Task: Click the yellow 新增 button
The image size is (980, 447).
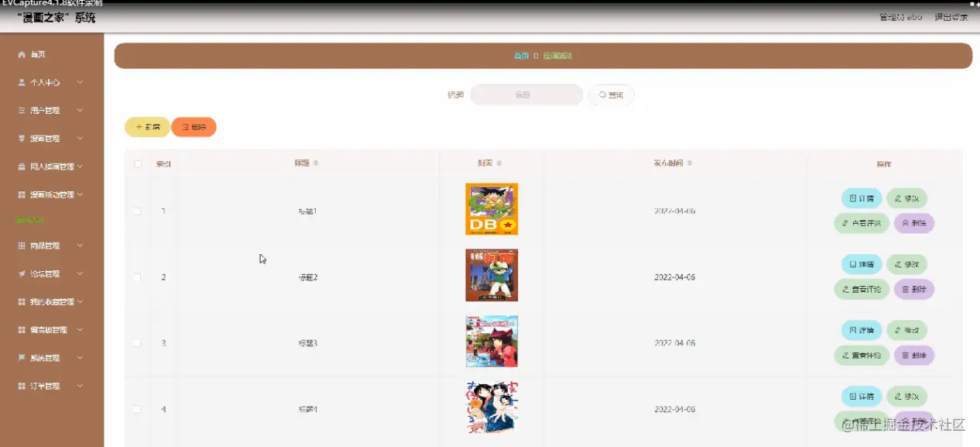Action: 147,127
